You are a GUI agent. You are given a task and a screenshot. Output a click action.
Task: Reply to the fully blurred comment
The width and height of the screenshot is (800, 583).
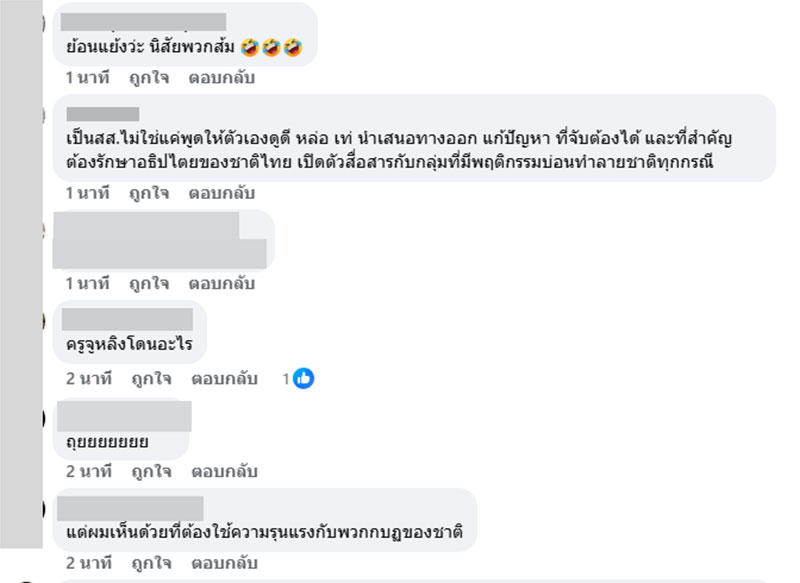click(x=223, y=282)
